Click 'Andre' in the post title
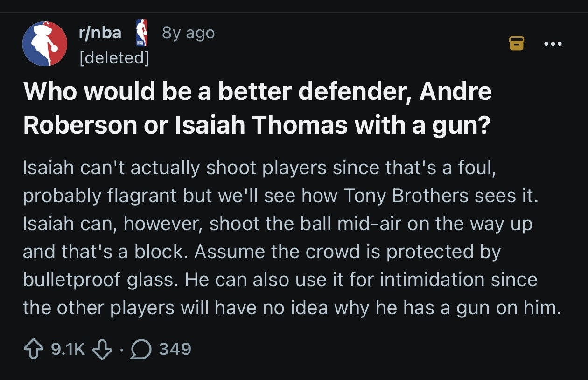Screen dimensions: 588x380 coord(455,92)
